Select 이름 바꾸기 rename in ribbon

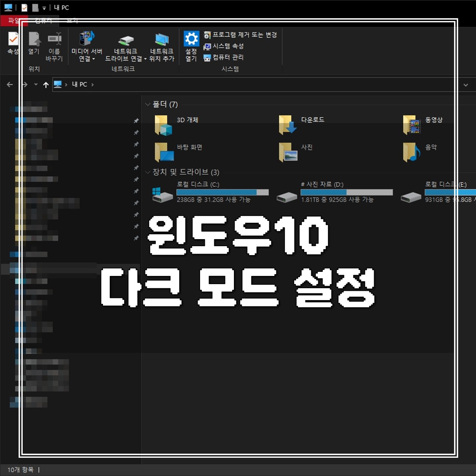54,46
